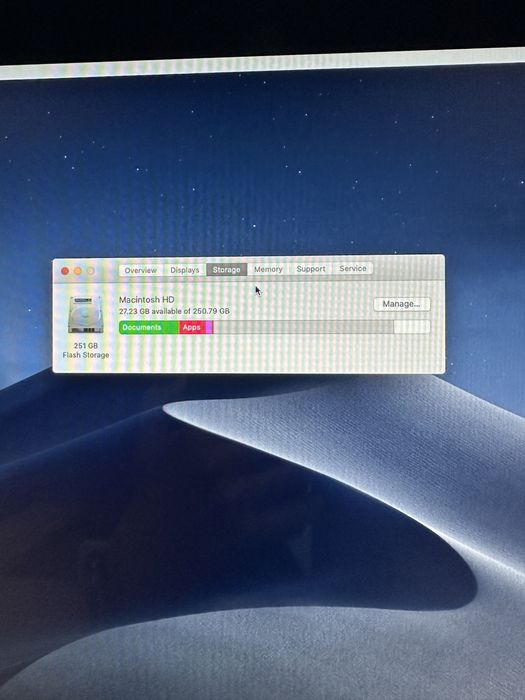Select the Storage tab
Viewport: 525px width, 700px height.
[x=226, y=269]
